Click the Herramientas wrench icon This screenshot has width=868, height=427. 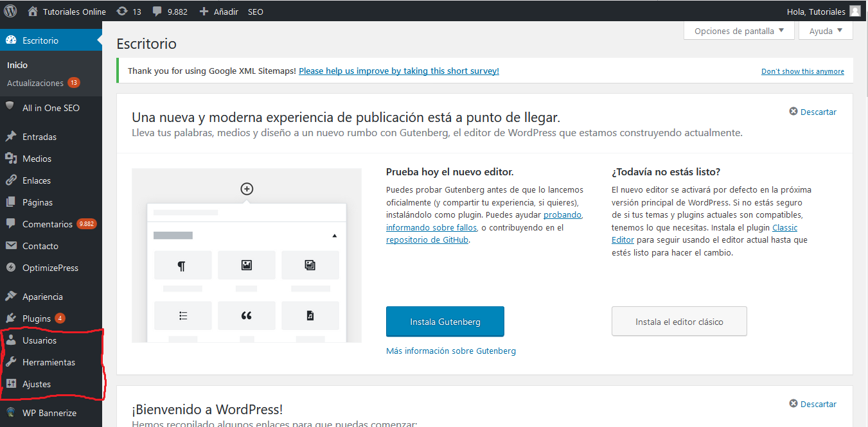(10, 362)
